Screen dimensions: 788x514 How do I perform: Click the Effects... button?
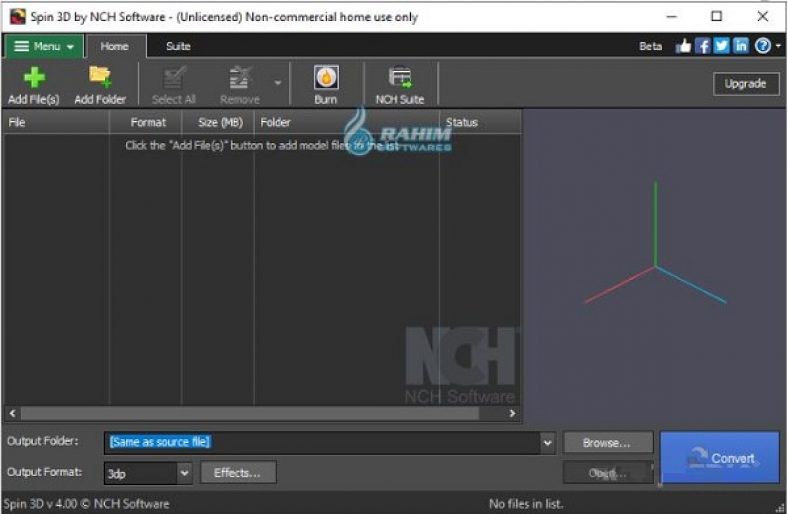(238, 473)
